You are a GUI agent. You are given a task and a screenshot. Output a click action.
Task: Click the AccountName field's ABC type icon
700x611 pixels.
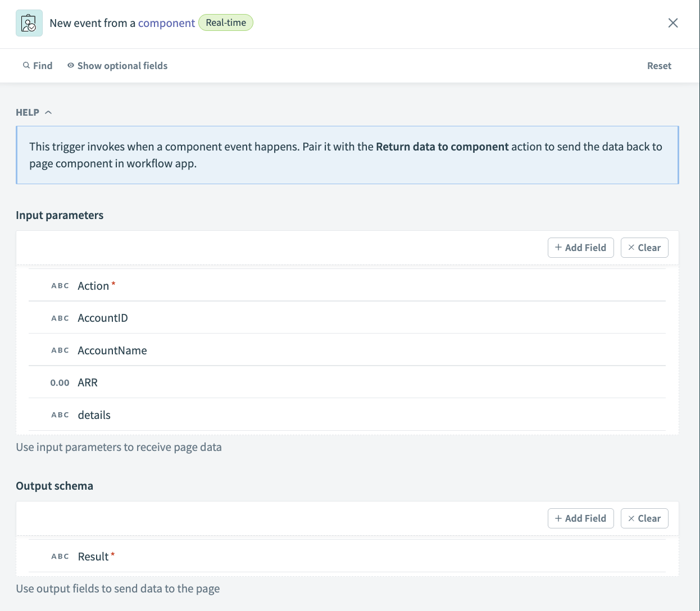pyautogui.click(x=60, y=350)
